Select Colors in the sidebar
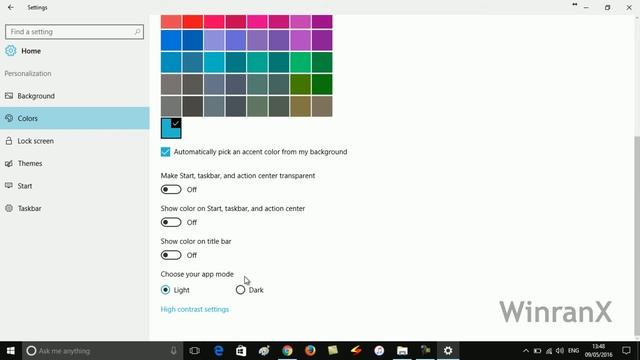Image resolution: width=640 pixels, height=360 pixels. click(x=75, y=118)
